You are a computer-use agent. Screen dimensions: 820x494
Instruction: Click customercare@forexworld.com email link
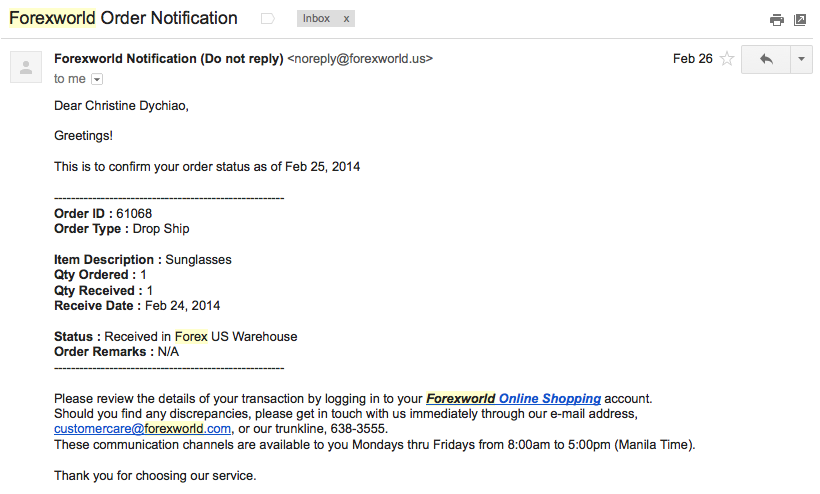[x=142, y=429]
